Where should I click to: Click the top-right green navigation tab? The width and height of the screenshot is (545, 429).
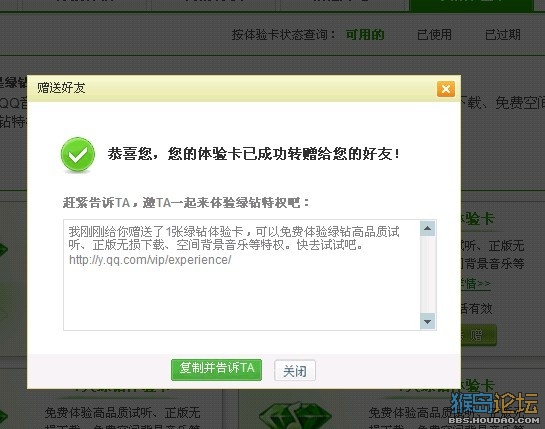pyautogui.click(x=471, y=5)
